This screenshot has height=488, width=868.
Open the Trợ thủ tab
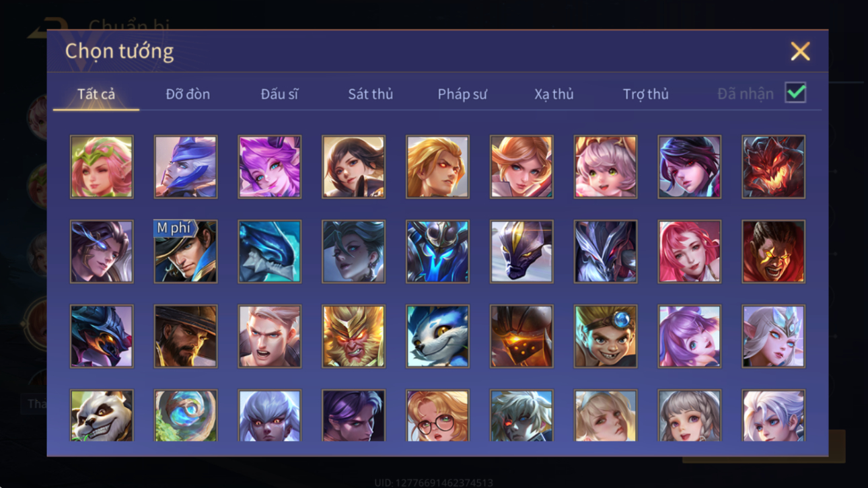(x=645, y=94)
